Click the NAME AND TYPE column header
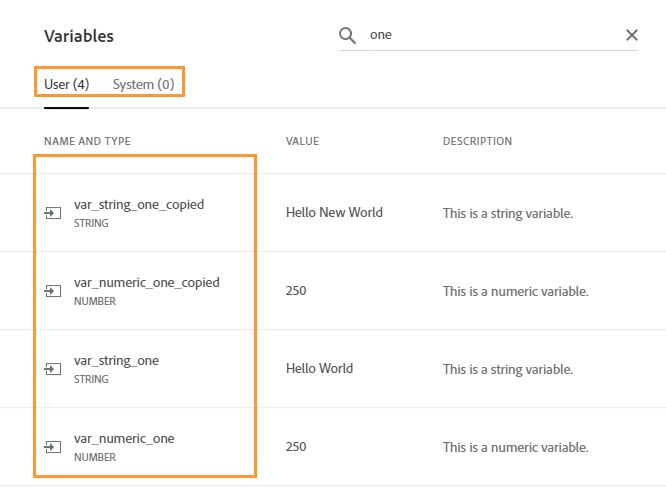This screenshot has height=499, width=666. (87, 141)
